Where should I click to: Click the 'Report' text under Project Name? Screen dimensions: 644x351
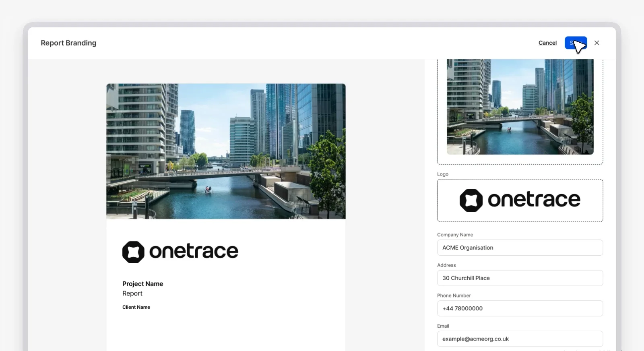pos(132,293)
